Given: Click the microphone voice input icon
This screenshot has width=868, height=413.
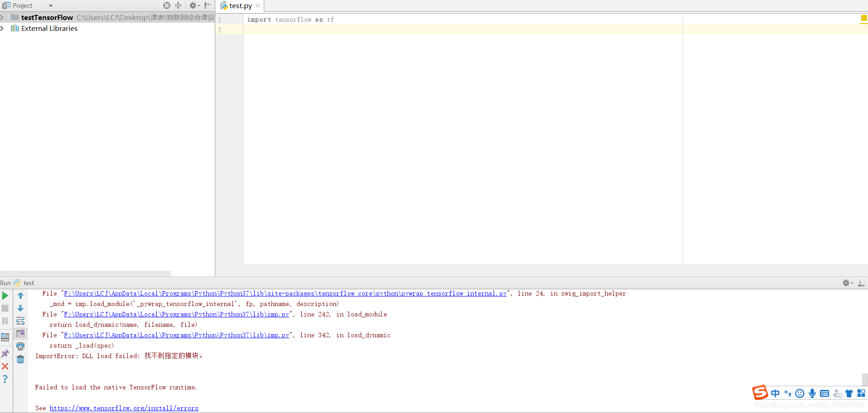Looking at the screenshot, I should tap(812, 393).
